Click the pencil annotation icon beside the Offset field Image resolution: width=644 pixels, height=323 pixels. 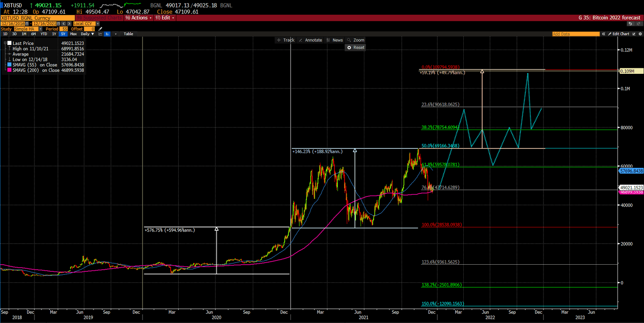(100, 29)
